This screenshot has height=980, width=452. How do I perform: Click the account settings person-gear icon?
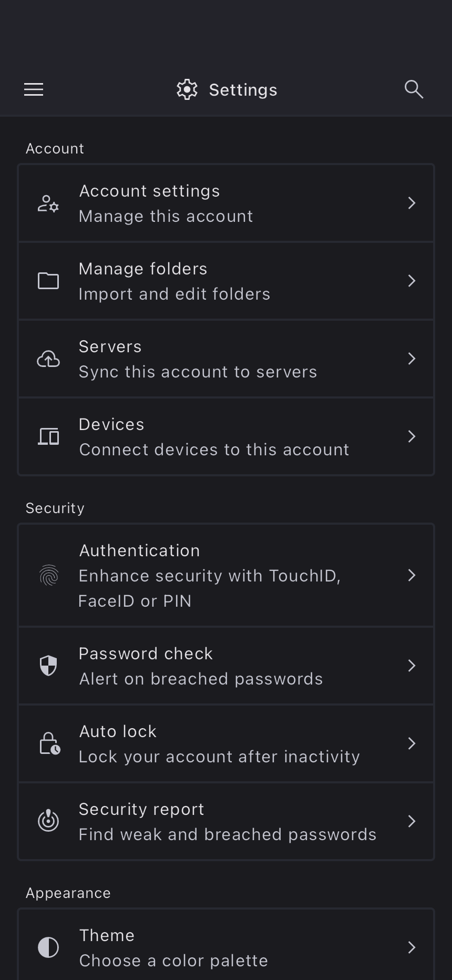(48, 203)
